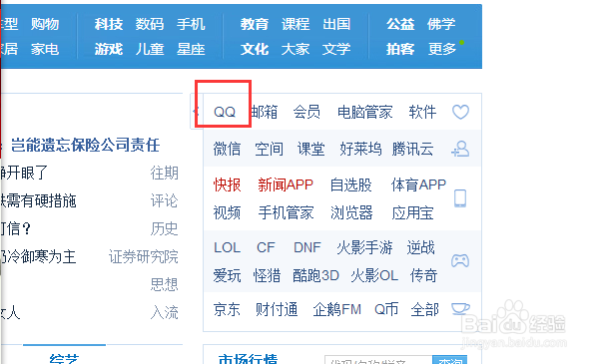Select 文化 in the top navigation
602x364 pixels.
coord(255,49)
